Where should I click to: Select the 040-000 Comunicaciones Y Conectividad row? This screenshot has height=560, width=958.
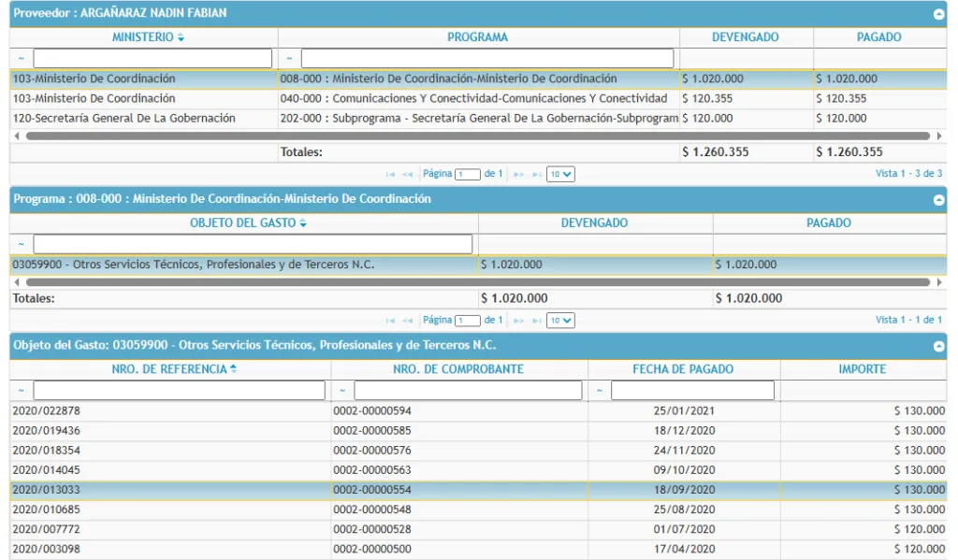tap(473, 98)
